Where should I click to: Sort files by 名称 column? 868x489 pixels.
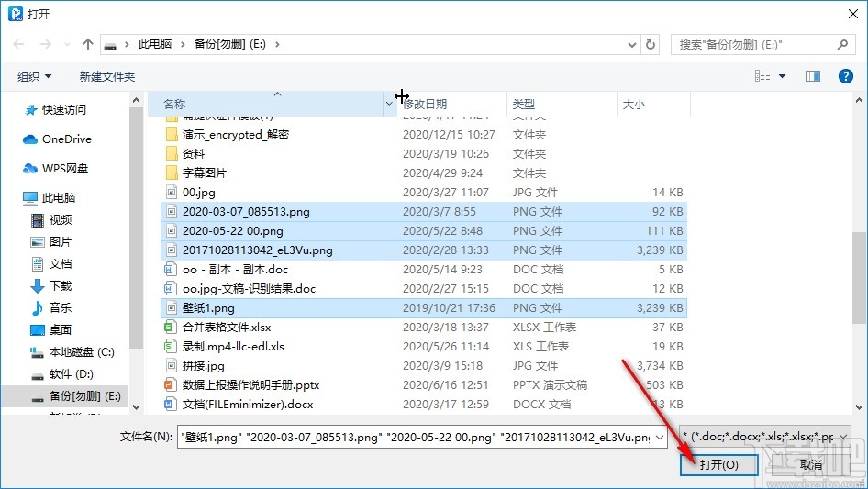pos(173,104)
